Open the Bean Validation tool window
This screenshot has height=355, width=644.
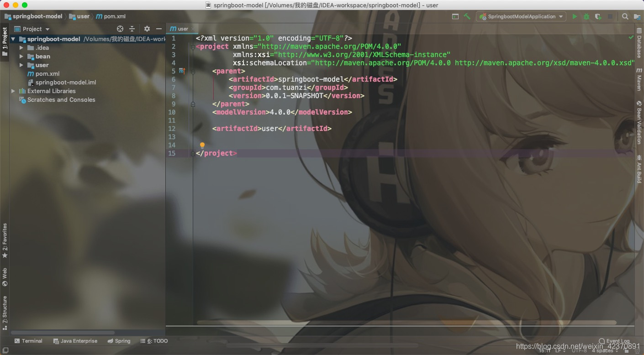639,122
